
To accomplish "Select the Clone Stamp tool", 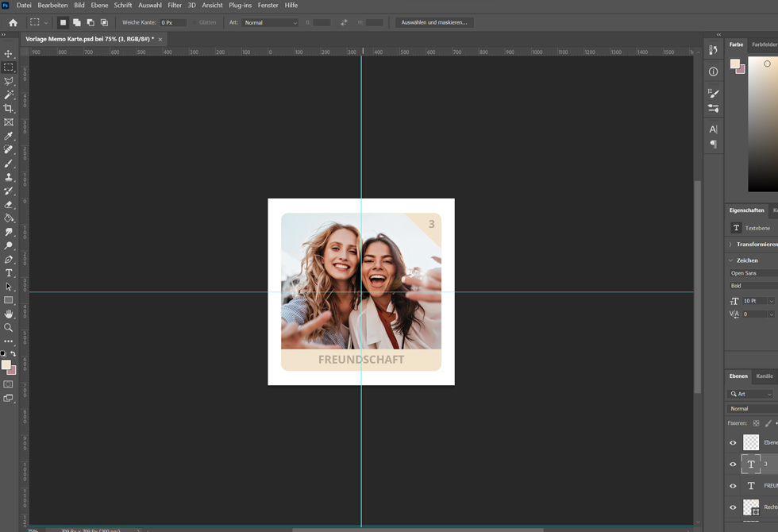I will pyautogui.click(x=9, y=177).
